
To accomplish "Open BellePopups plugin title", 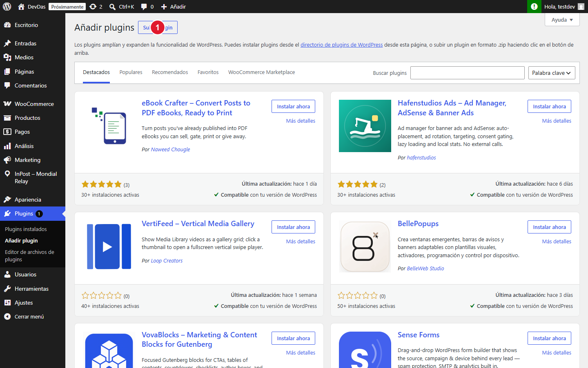I will pyautogui.click(x=418, y=224).
